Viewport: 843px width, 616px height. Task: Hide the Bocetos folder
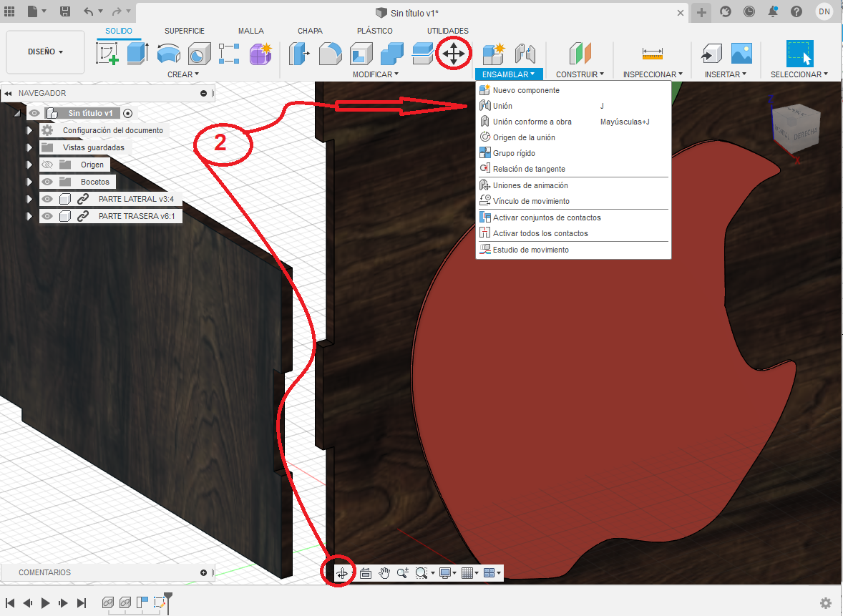coord(47,182)
